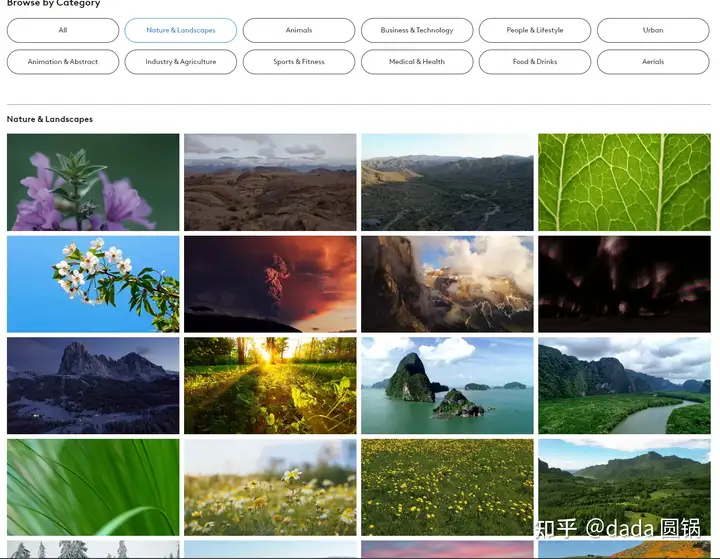Filter by Medical & Health category

pos(417,62)
